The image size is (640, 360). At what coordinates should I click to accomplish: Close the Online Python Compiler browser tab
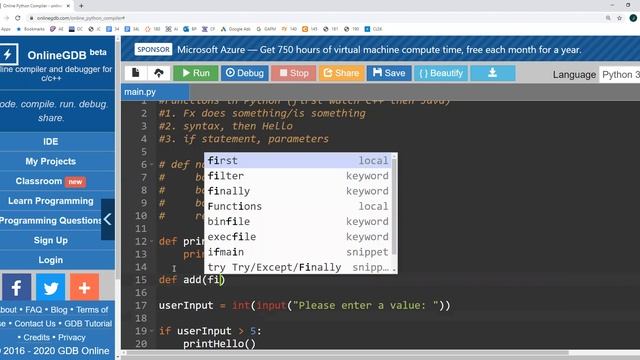68,6
